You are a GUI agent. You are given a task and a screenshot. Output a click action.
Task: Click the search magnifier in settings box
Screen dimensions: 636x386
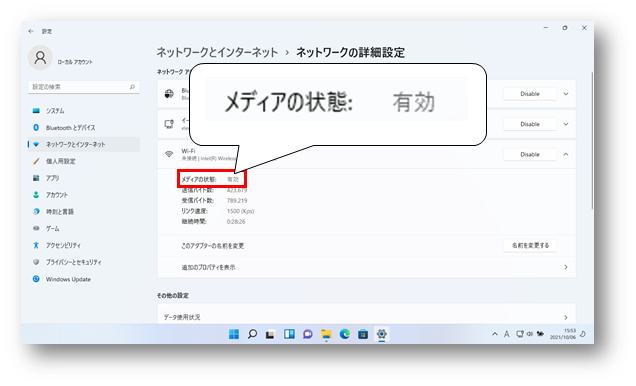[x=132, y=87]
